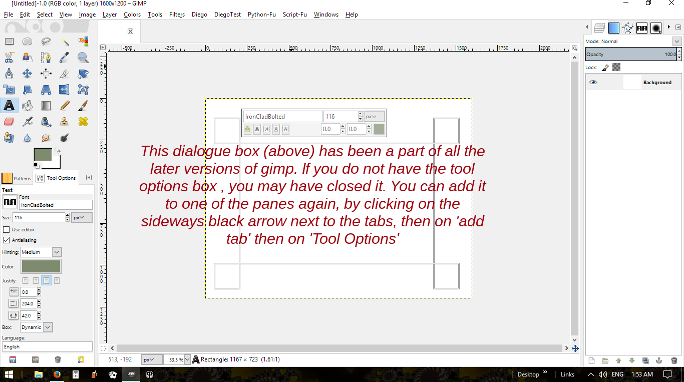
Task: Toggle lock alpha channel checkerboard icon
Action: click(616, 67)
